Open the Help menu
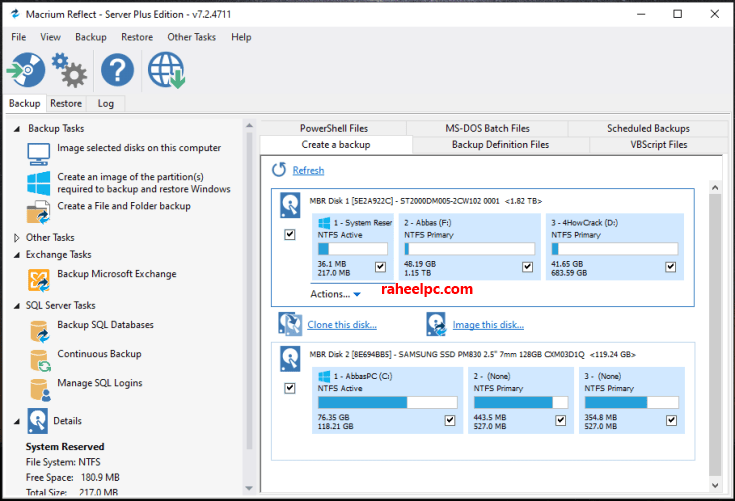Screen dimensions: 735x501 click(241, 37)
